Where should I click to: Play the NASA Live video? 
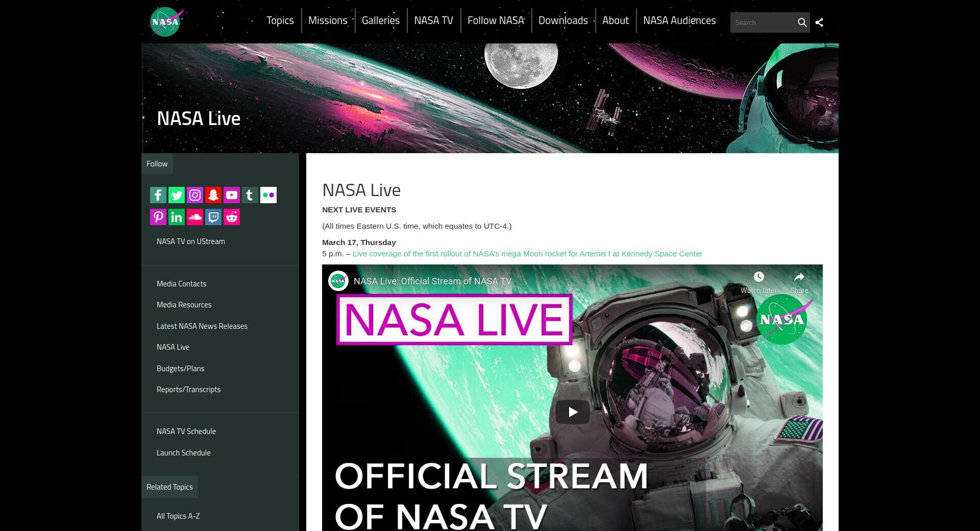tap(573, 412)
